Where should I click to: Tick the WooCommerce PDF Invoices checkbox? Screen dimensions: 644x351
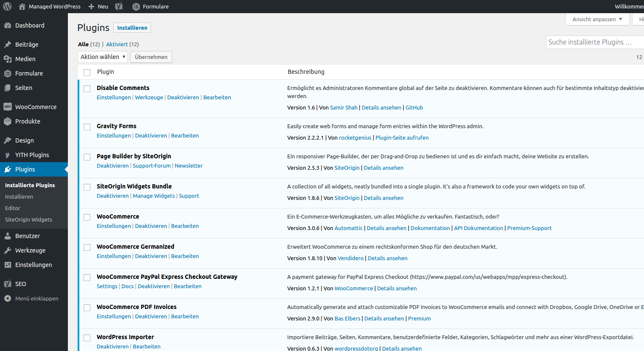tap(87, 308)
